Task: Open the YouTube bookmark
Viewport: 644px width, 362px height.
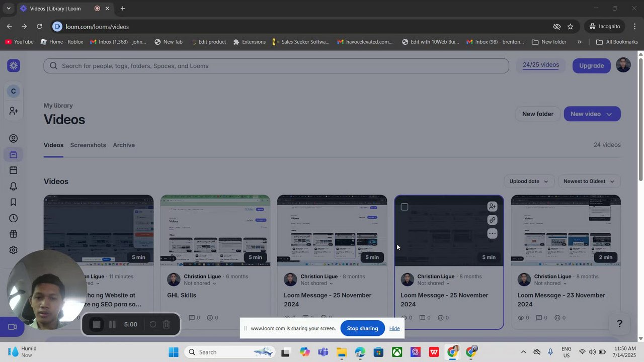Action: 19,42
